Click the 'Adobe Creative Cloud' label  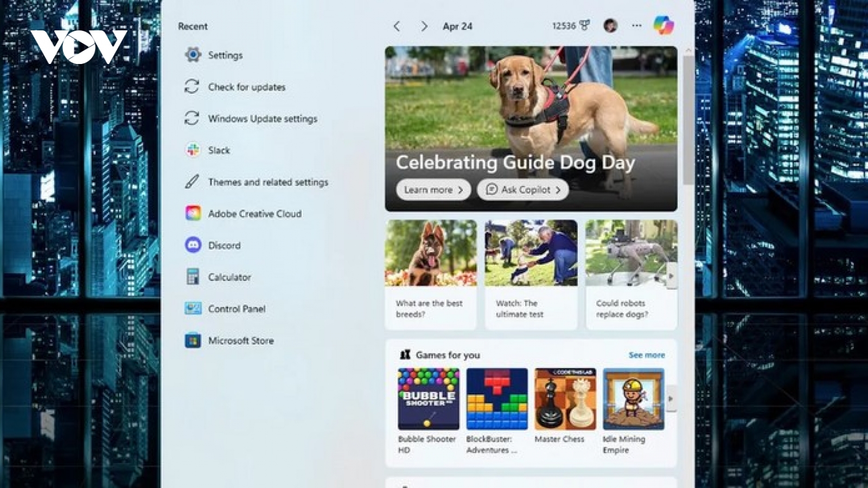[x=255, y=214]
